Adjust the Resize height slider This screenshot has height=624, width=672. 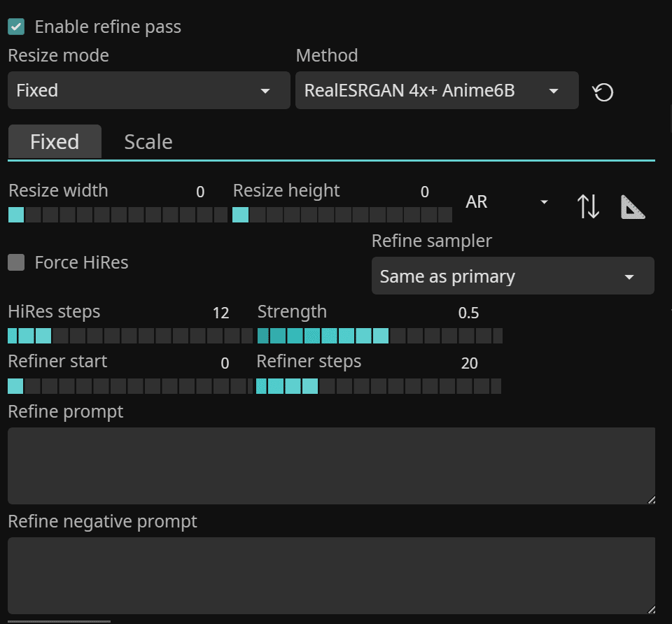[342, 215]
